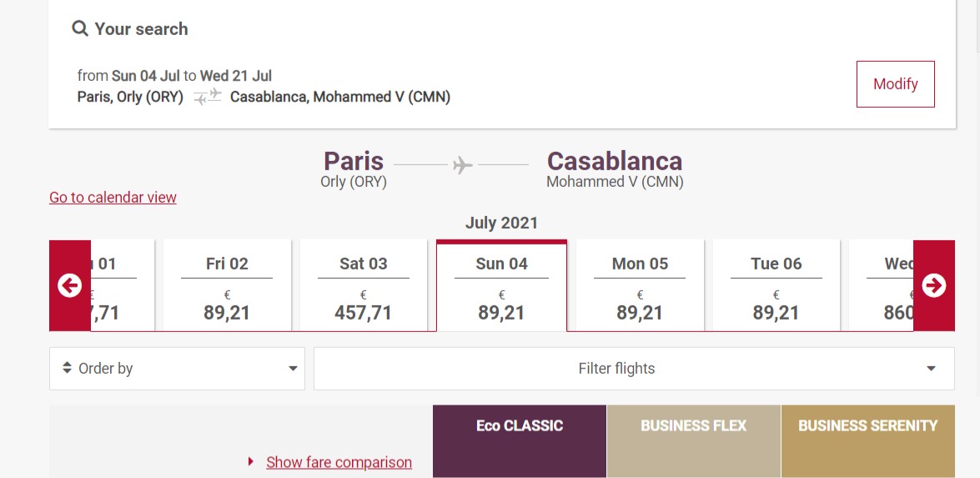Click the Modify search button
Viewport: 980px width, 478px height.
point(896,83)
